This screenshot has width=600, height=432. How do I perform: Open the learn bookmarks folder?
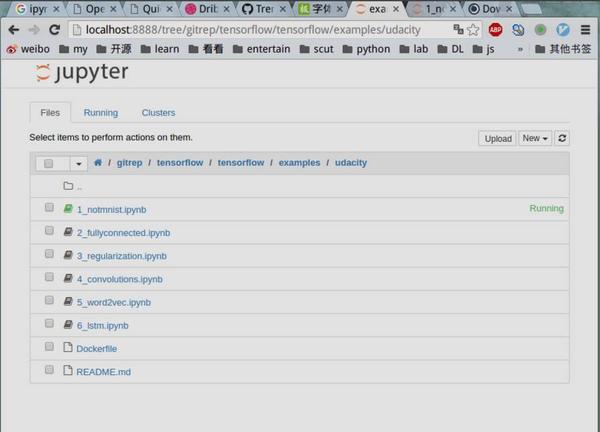point(160,49)
